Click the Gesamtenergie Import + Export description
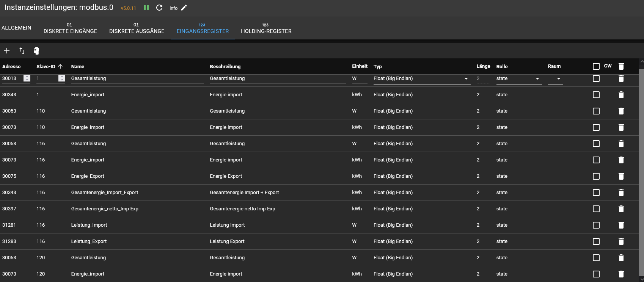 click(244, 193)
